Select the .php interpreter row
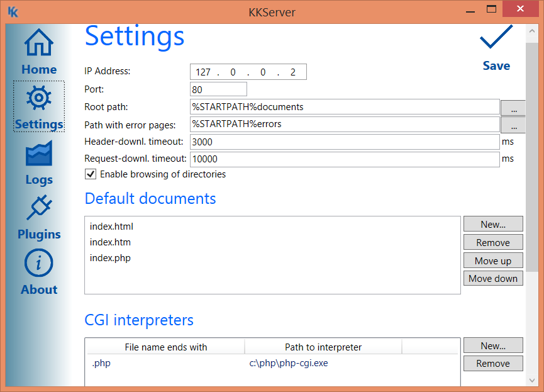Image resolution: width=544 pixels, height=392 pixels. [x=272, y=363]
